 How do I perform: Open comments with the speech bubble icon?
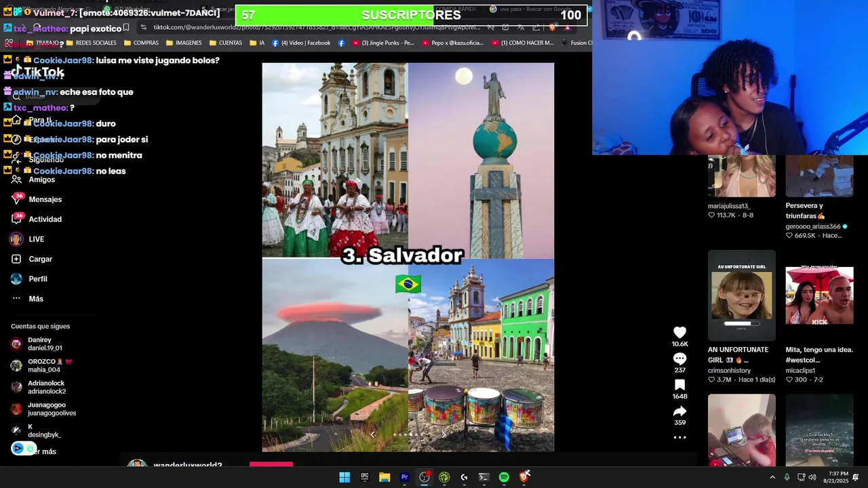click(x=679, y=359)
